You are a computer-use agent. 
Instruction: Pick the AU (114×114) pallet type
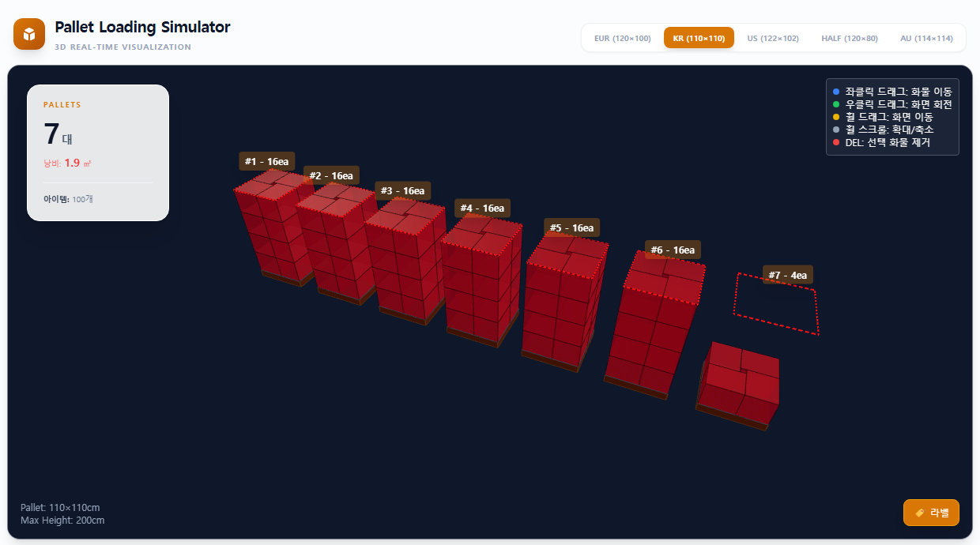coord(926,38)
